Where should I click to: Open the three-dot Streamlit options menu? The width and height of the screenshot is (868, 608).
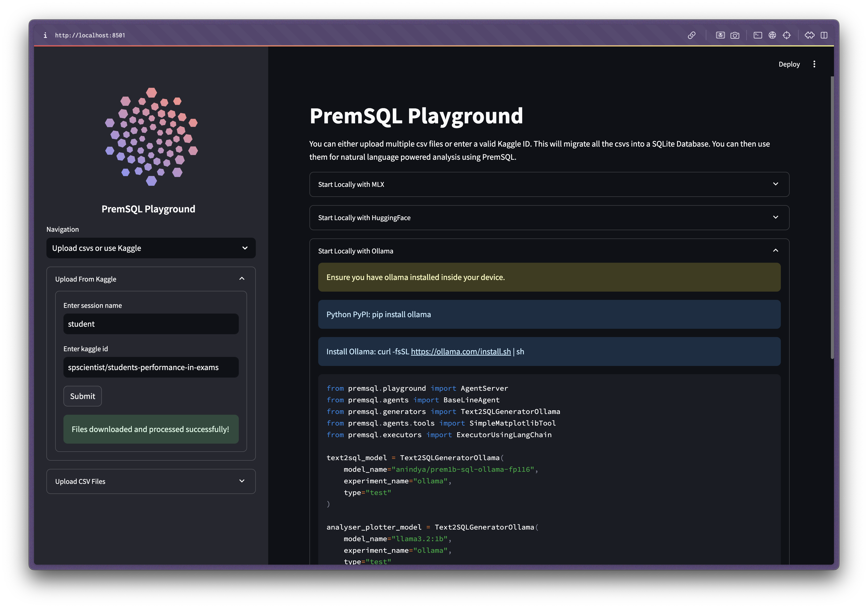pyautogui.click(x=814, y=64)
